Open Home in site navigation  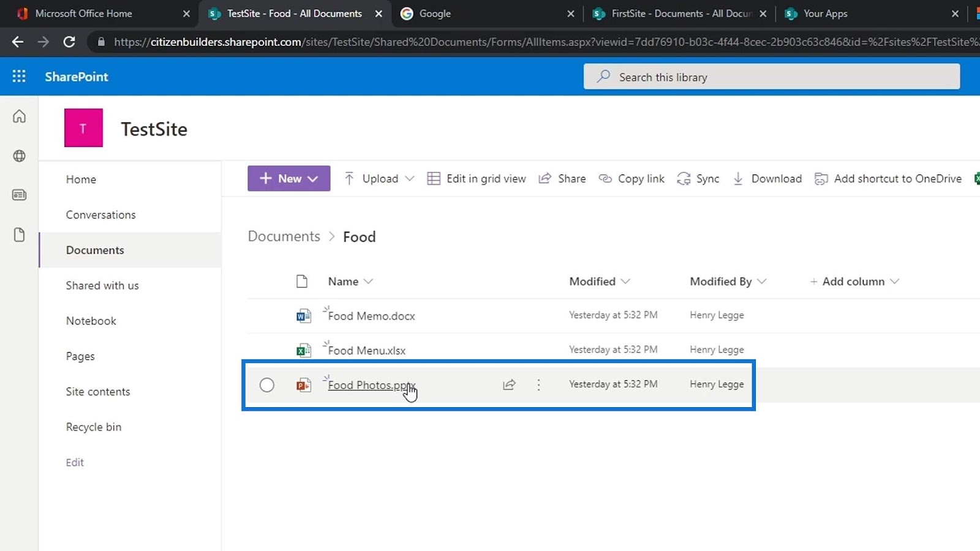pyautogui.click(x=81, y=179)
